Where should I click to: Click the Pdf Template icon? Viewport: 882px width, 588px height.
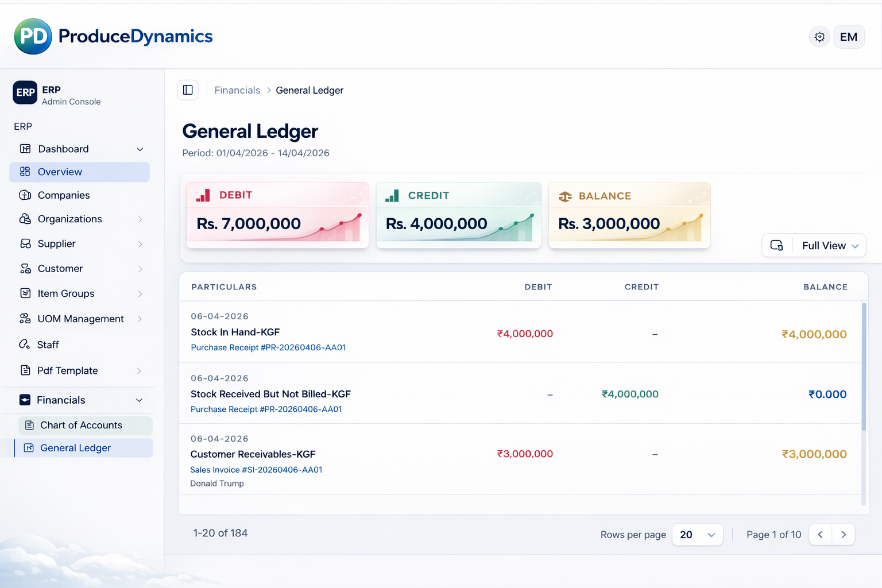[26, 370]
